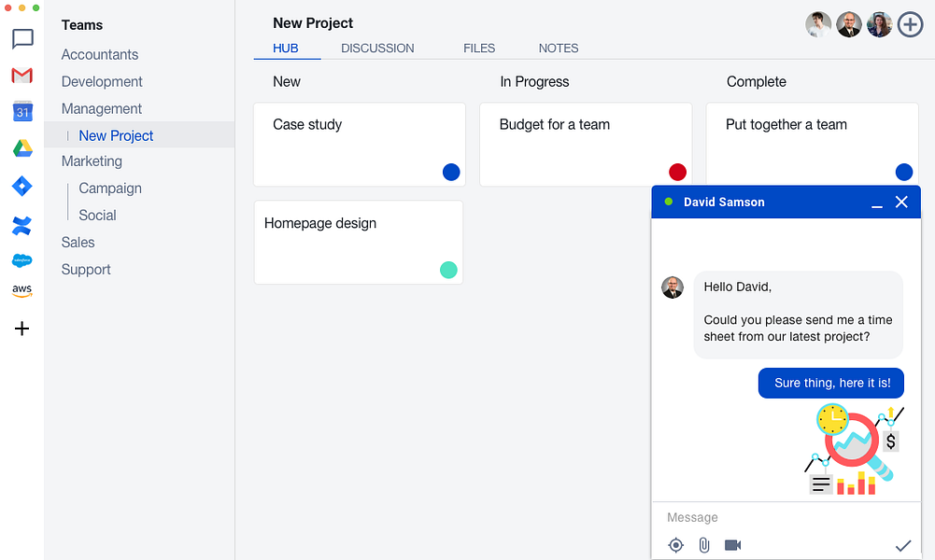Click the 'Hello David' message bubble
This screenshot has width=935, height=560.
pos(799,315)
